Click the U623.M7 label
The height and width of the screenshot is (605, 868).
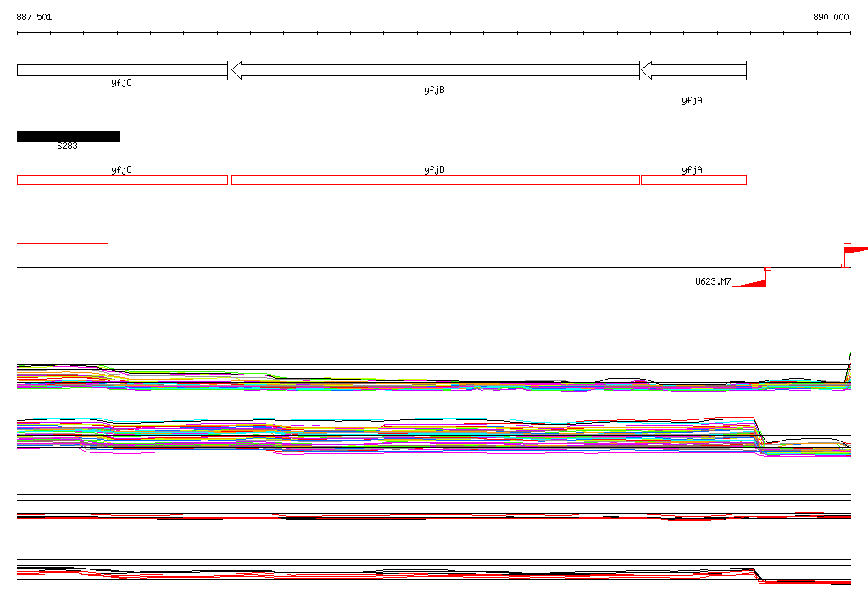(x=713, y=281)
